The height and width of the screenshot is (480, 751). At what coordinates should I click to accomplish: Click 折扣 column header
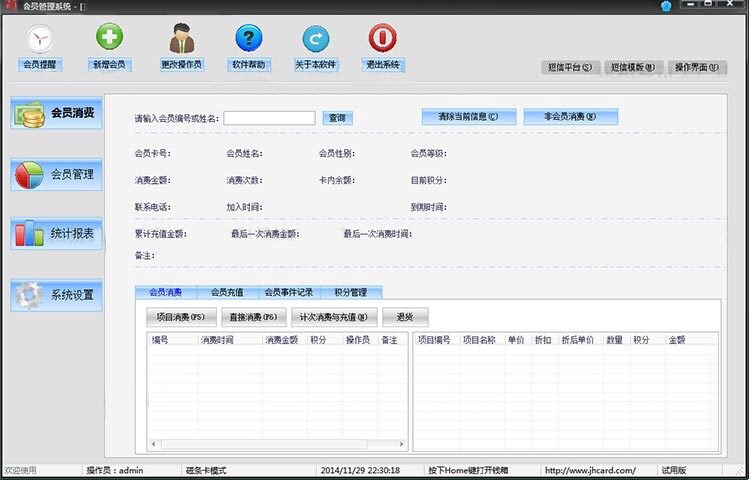(x=544, y=340)
